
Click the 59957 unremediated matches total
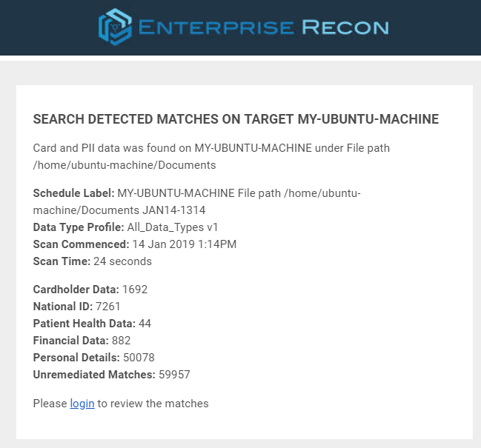point(174,374)
